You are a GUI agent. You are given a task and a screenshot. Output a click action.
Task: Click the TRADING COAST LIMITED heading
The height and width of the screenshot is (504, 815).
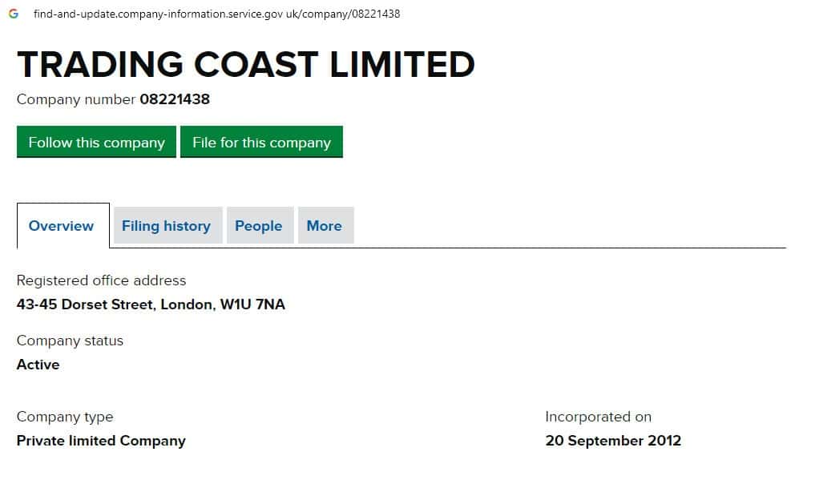245,65
